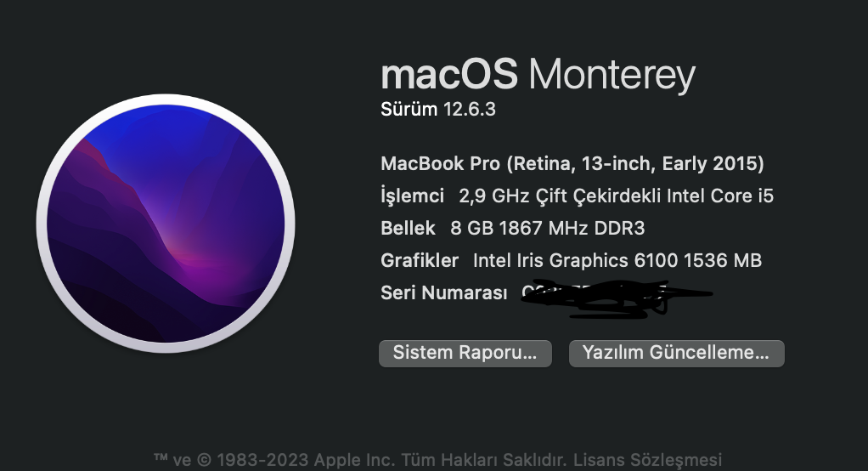Image resolution: width=868 pixels, height=471 pixels.
Task: Click the Seri Numarası label
Action: point(444,293)
